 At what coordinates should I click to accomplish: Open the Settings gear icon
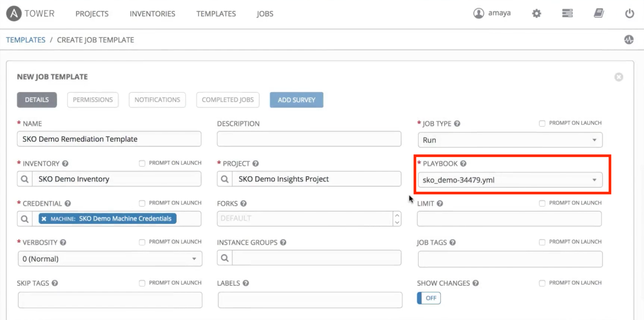[x=536, y=13]
